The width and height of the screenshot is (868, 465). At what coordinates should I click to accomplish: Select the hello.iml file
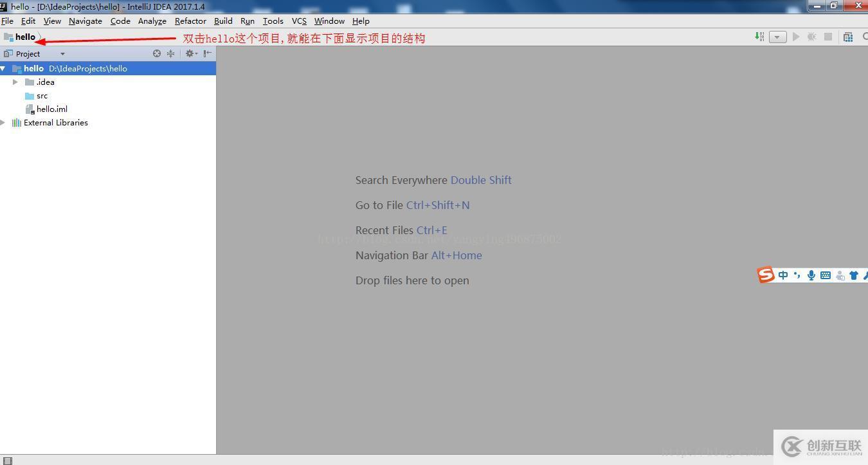coord(51,109)
